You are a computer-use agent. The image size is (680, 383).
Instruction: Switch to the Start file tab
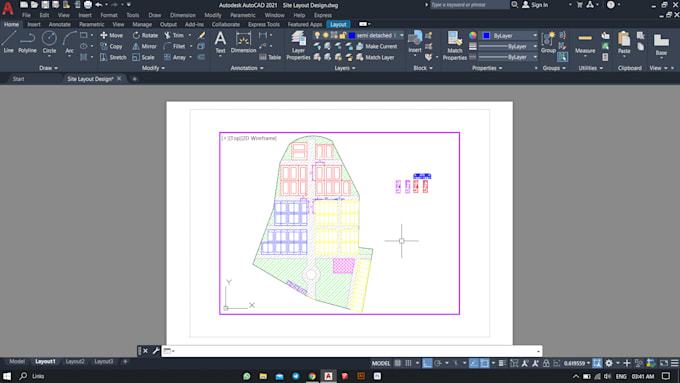click(x=18, y=79)
